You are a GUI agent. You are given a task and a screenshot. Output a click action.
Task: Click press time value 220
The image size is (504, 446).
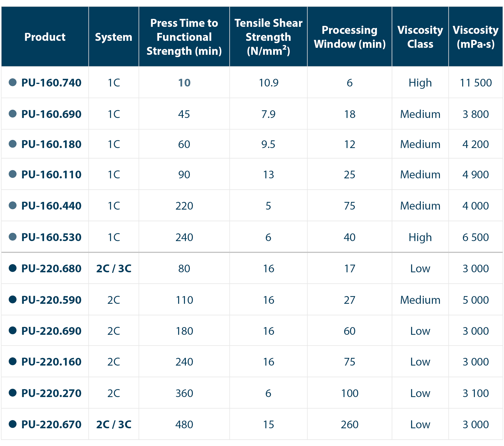tap(184, 206)
